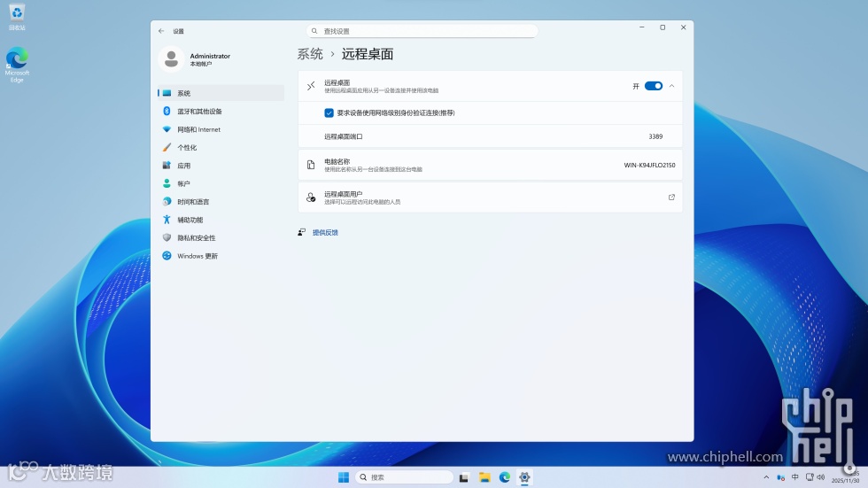Click the 查找设置 search field
The image size is (868, 488).
pyautogui.click(x=422, y=31)
